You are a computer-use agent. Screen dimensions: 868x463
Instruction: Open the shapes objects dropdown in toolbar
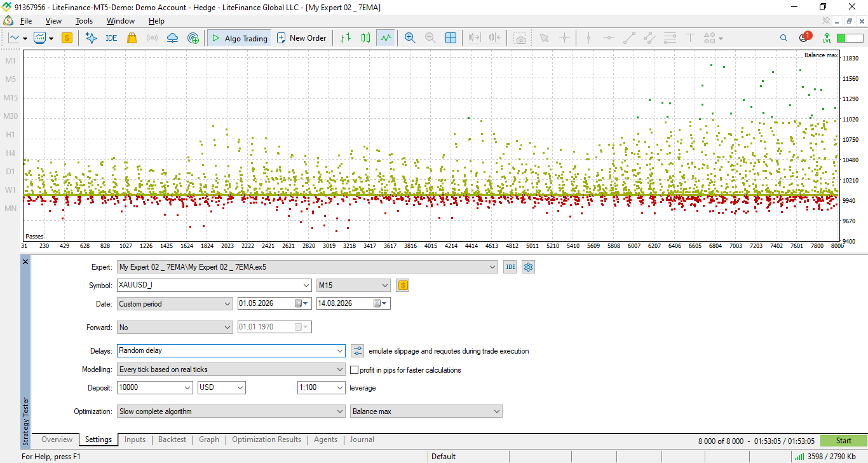click(714, 38)
